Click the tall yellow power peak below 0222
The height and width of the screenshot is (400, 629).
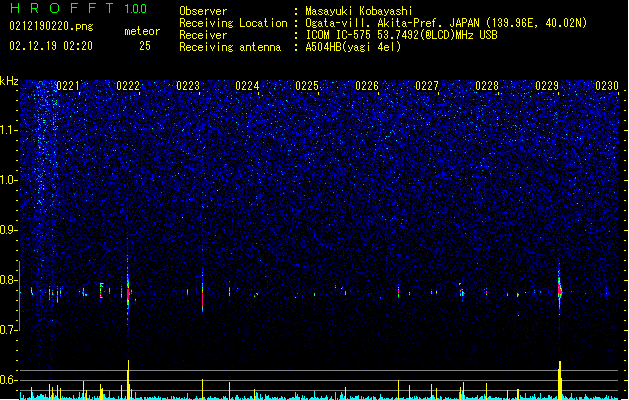click(128, 380)
